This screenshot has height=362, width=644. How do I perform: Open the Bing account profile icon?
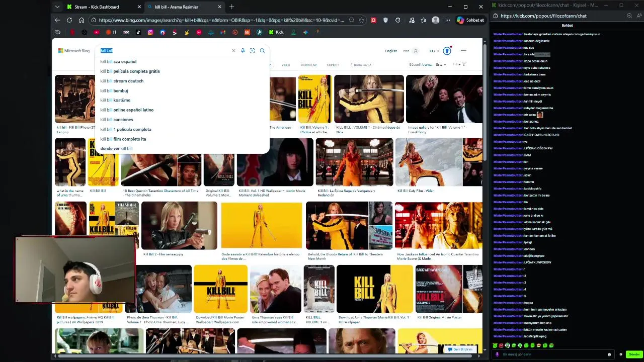416,51
